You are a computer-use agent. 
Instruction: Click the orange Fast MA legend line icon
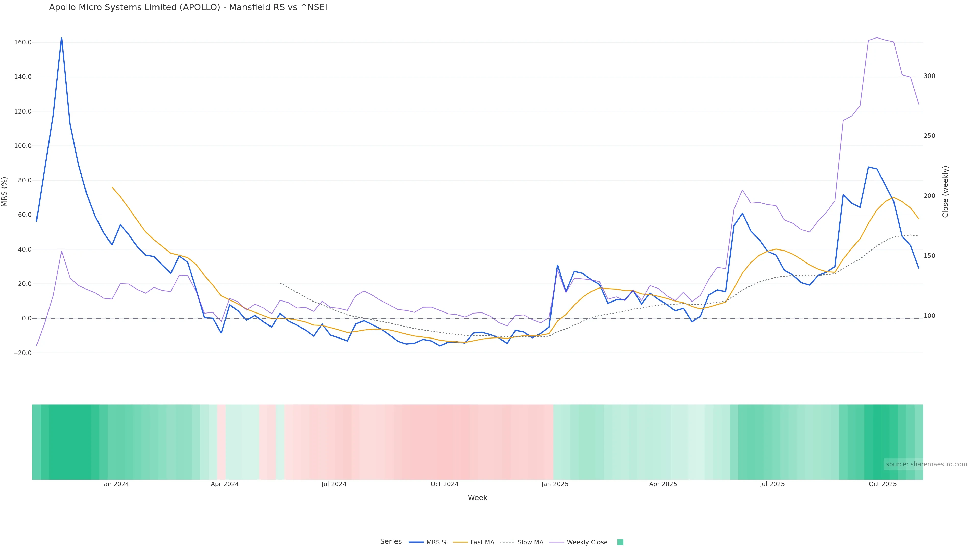(x=460, y=542)
